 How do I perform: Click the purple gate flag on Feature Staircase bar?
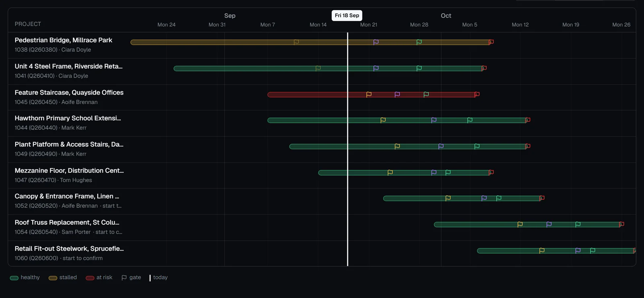pos(397,94)
